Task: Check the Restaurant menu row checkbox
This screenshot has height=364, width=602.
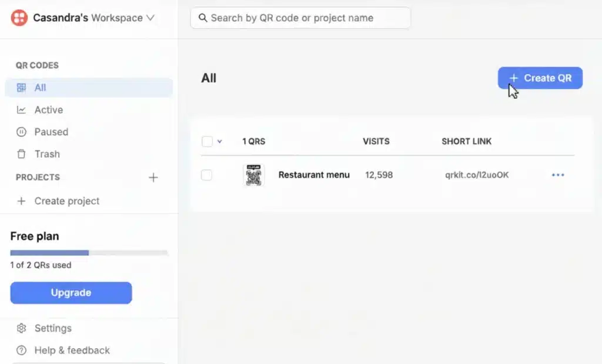Action: point(207,175)
